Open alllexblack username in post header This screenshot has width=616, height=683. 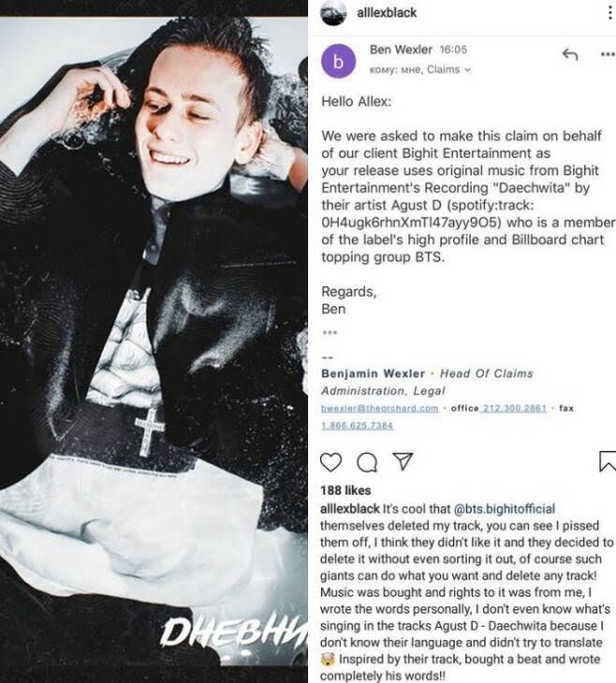[x=387, y=13]
